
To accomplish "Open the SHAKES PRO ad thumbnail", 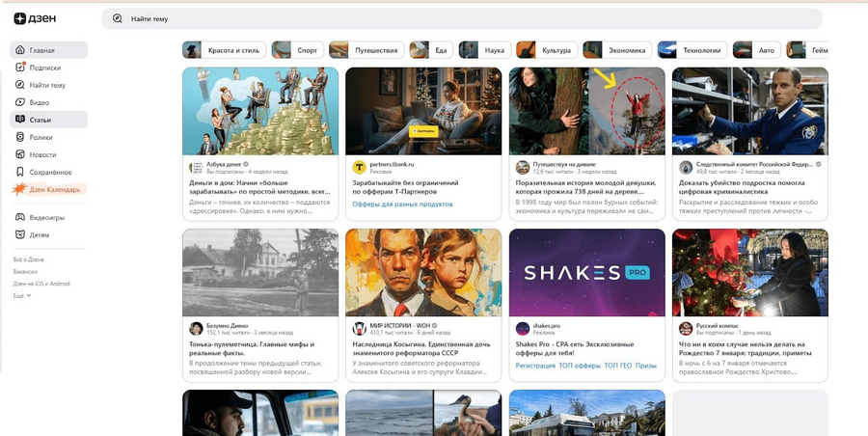I will 586,273.
